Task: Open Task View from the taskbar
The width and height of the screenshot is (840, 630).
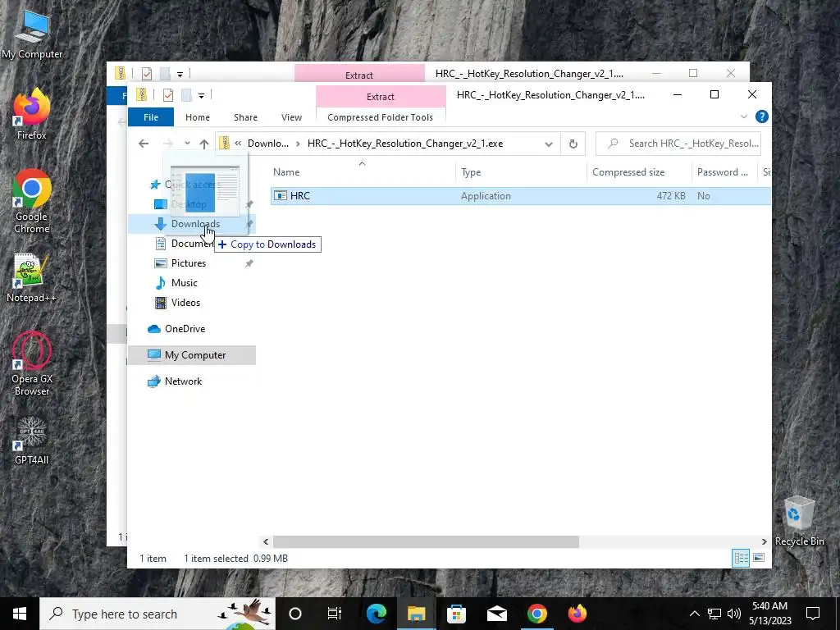Action: [335, 614]
